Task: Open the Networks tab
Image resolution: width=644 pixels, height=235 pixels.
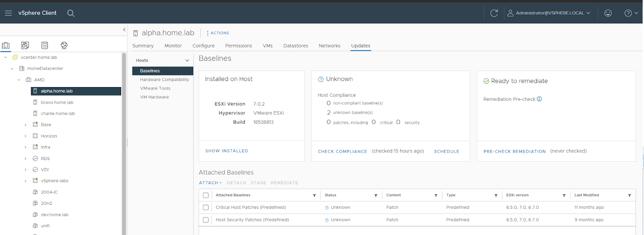Action: 330,46
